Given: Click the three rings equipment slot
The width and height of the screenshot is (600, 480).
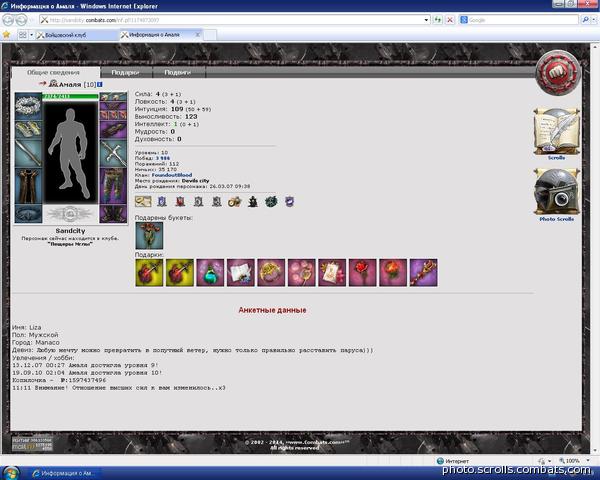Looking at the screenshot, I should click(x=113, y=115).
